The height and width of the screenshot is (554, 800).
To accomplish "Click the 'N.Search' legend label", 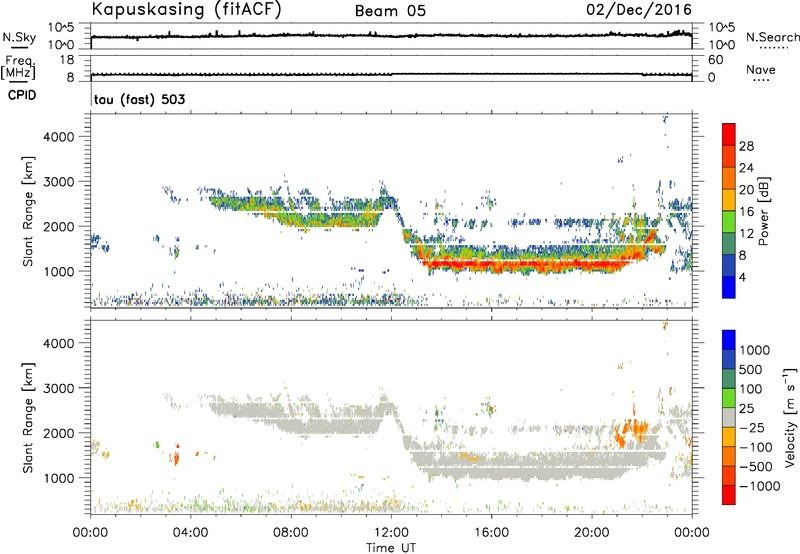I will click(772, 37).
